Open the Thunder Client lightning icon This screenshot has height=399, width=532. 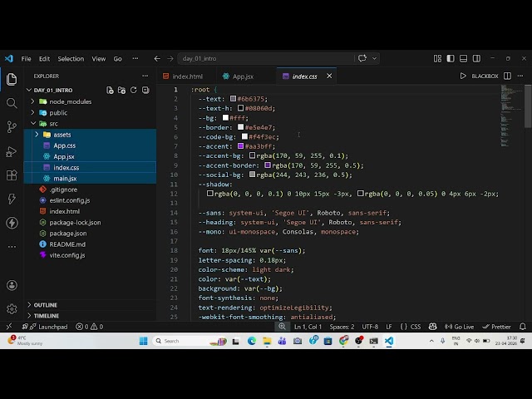point(12,199)
